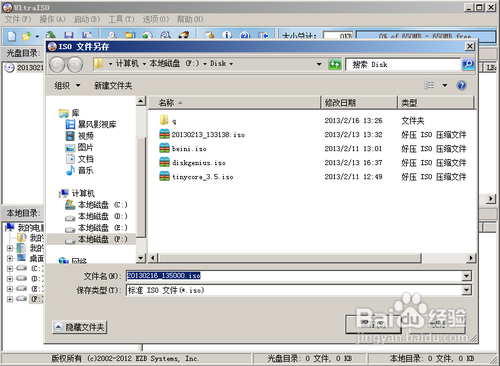Screen dimensions: 500x366
Task: Open the 帮助(H) menu in UltraISO
Action: [190, 19]
